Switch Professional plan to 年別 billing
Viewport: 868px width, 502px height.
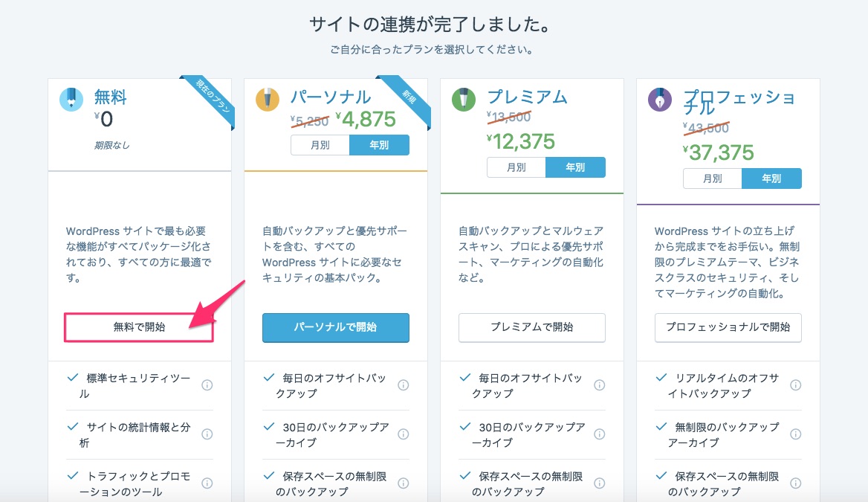click(x=771, y=178)
